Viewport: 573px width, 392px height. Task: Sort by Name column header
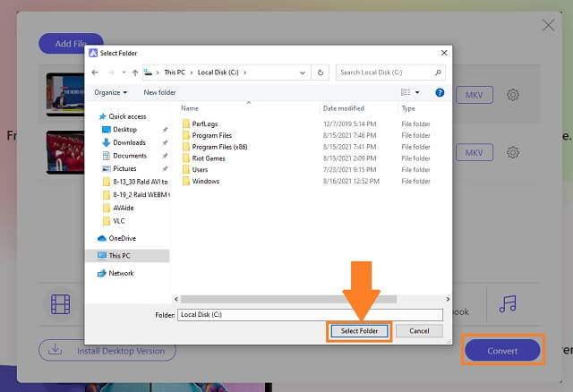[x=190, y=108]
